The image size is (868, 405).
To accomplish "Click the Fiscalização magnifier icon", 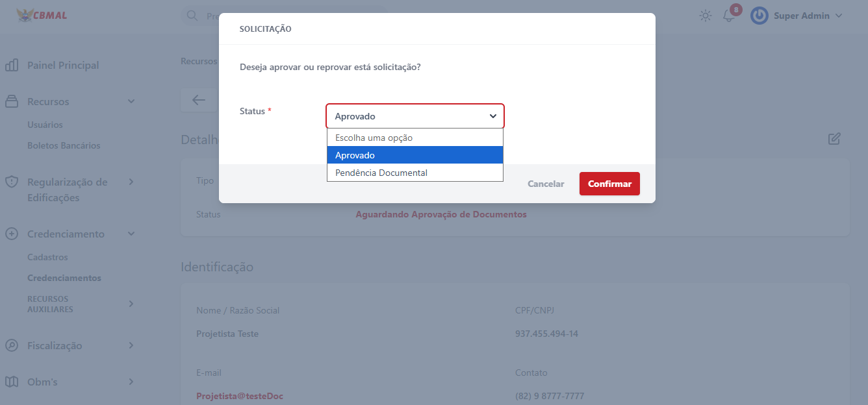I will [12, 346].
